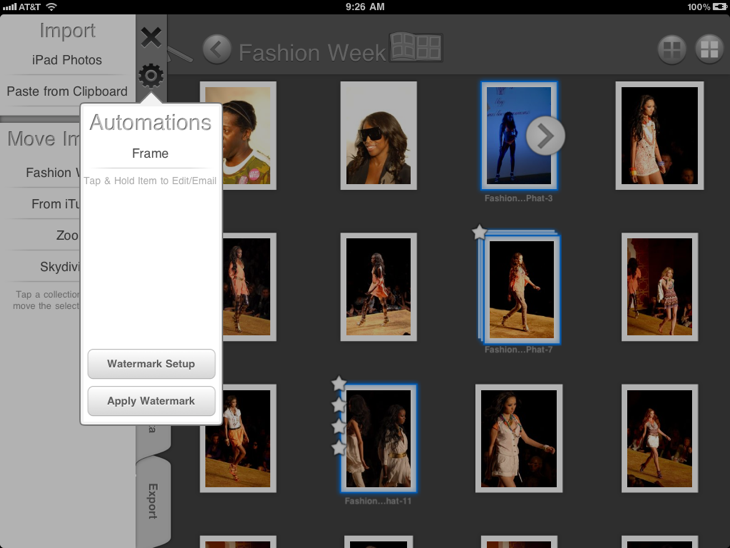Open the Export side tab
Screen dimensions: 730x548
coord(153,500)
